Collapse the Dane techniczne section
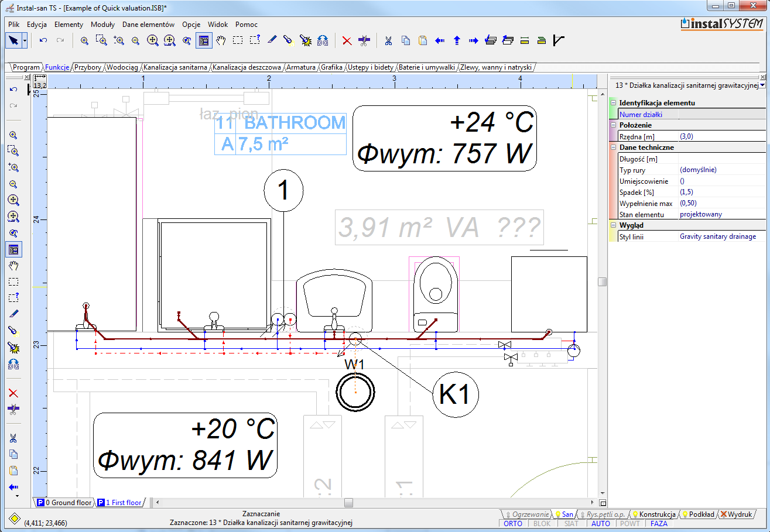Image resolution: width=770 pixels, height=532 pixels. click(x=613, y=147)
